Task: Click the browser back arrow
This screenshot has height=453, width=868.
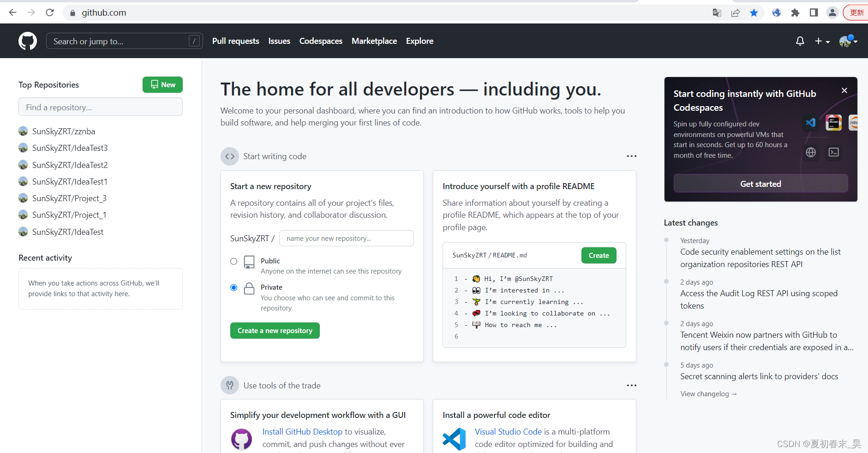Action: (x=13, y=12)
